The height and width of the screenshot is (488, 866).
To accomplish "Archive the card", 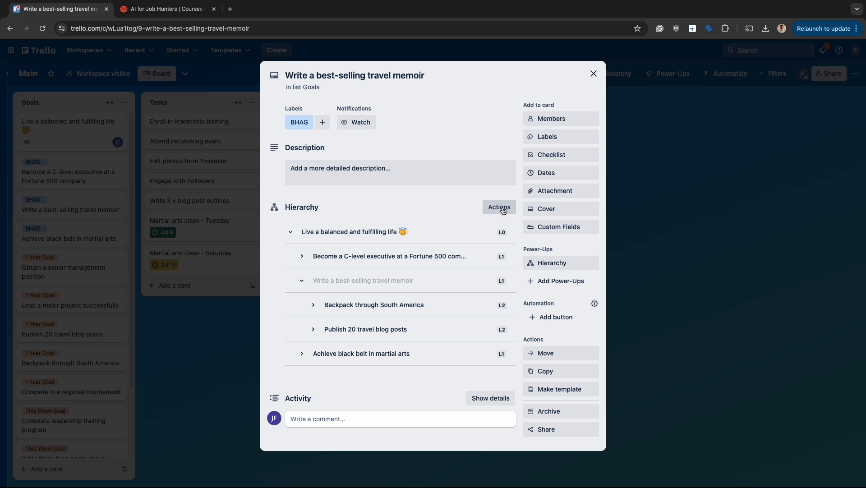I will click(561, 411).
